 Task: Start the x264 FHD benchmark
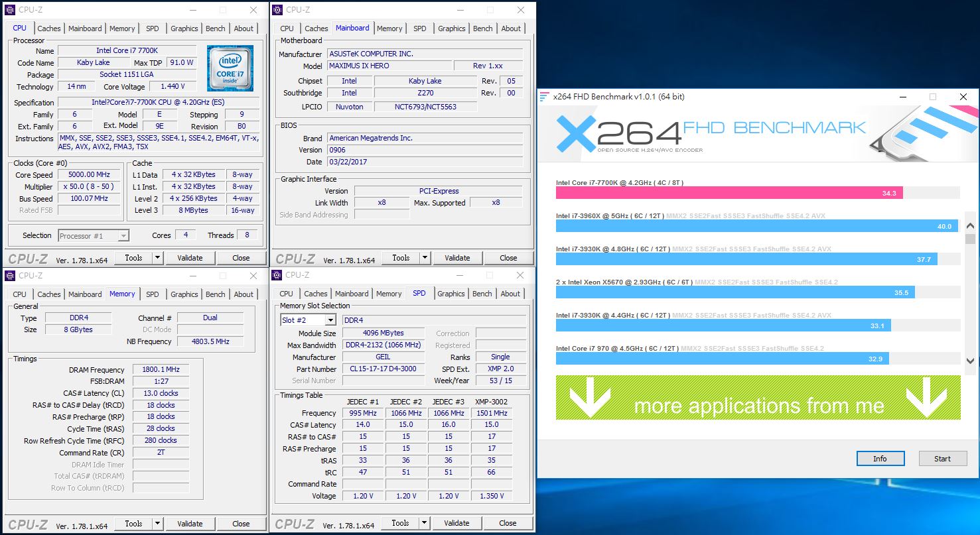[942, 459]
